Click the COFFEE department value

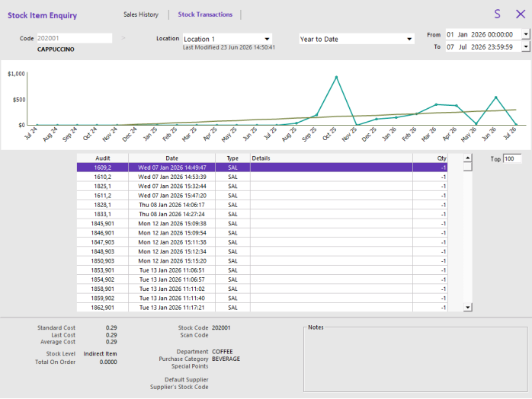pos(223,352)
